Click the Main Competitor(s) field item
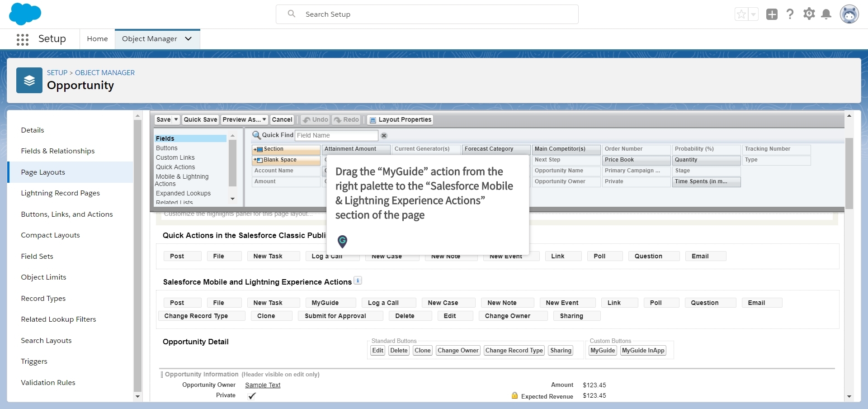This screenshot has height=409, width=868. click(566, 149)
